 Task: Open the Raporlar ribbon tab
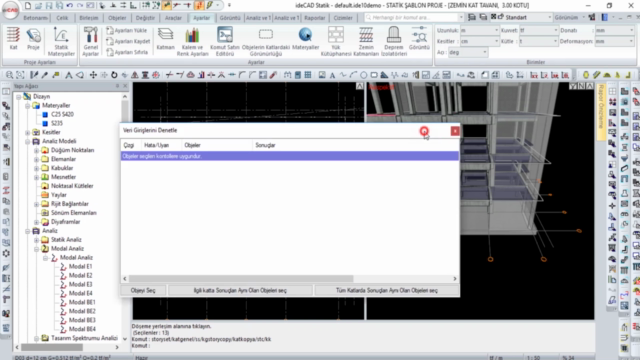pyautogui.click(x=315, y=18)
